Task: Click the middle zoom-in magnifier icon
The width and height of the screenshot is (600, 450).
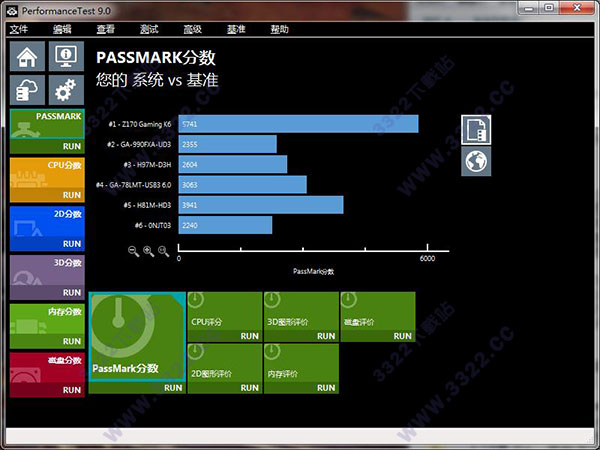Action: pyautogui.click(x=148, y=251)
